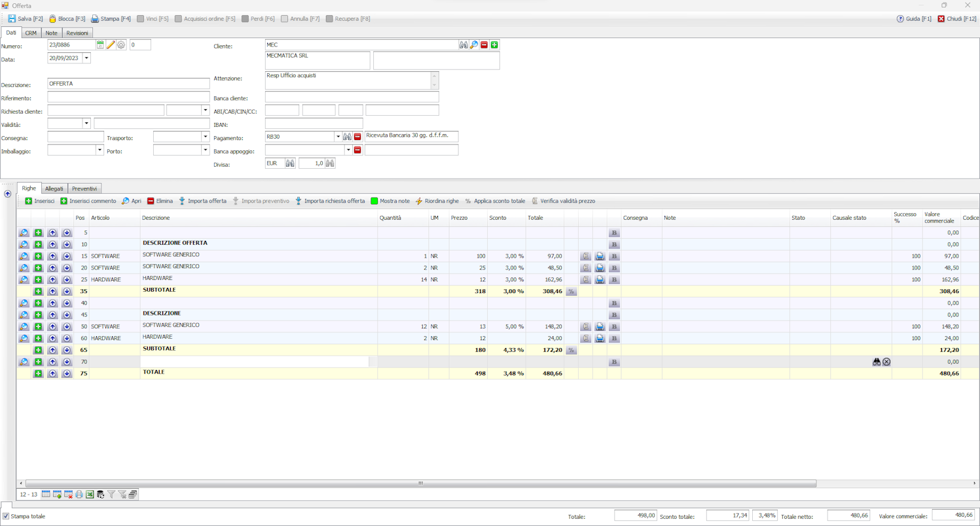Click Riordina righe button
Image resolution: width=980 pixels, height=526 pixels.
pyautogui.click(x=437, y=201)
